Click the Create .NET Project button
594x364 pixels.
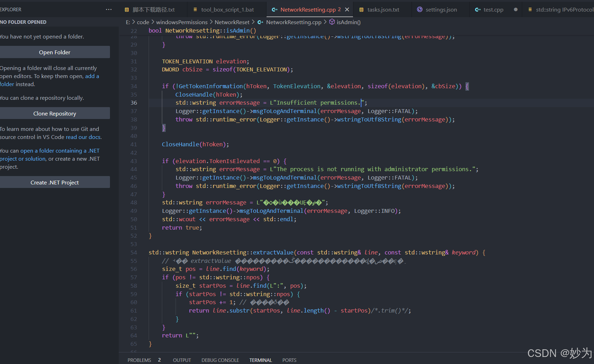coord(55,182)
